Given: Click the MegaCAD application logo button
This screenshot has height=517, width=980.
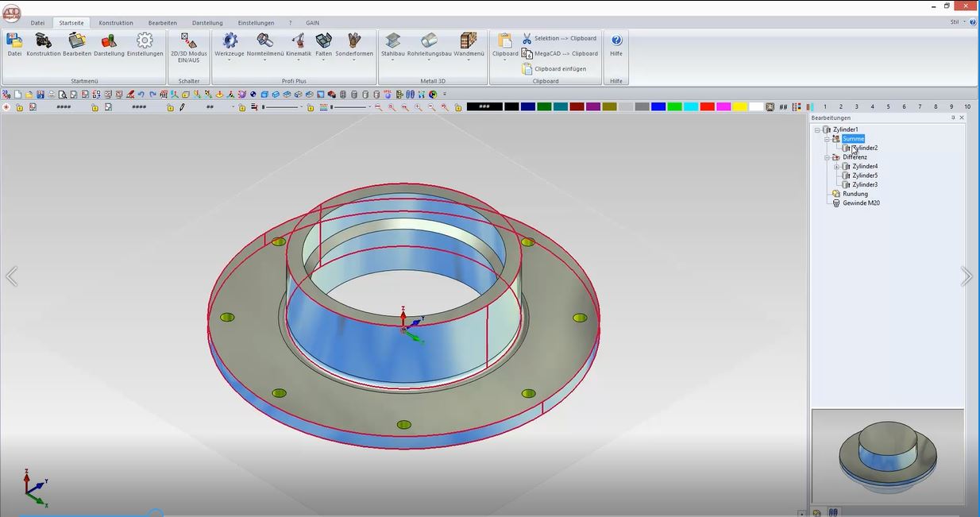Looking at the screenshot, I should (11, 14).
